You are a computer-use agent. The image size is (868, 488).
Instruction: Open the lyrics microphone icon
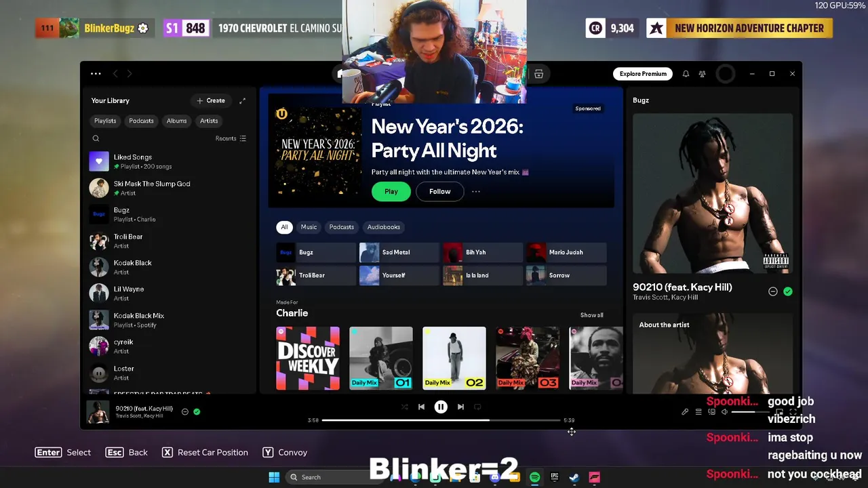coord(685,411)
